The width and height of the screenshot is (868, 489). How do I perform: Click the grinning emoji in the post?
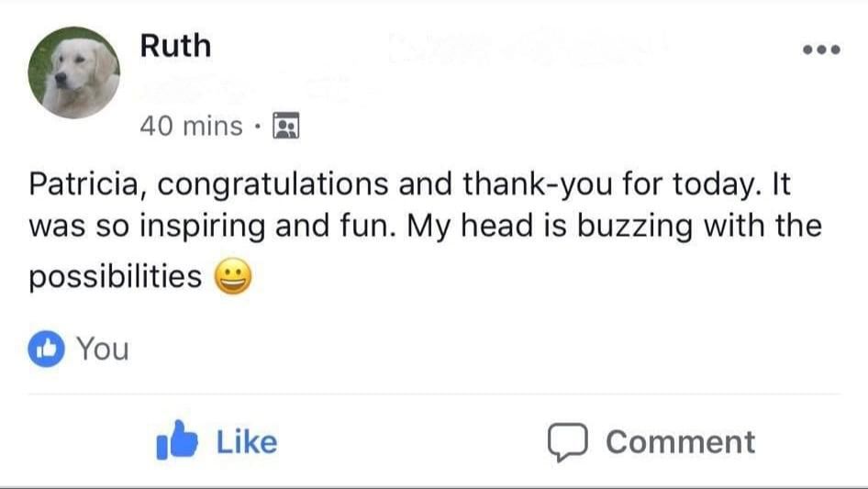click(x=233, y=277)
